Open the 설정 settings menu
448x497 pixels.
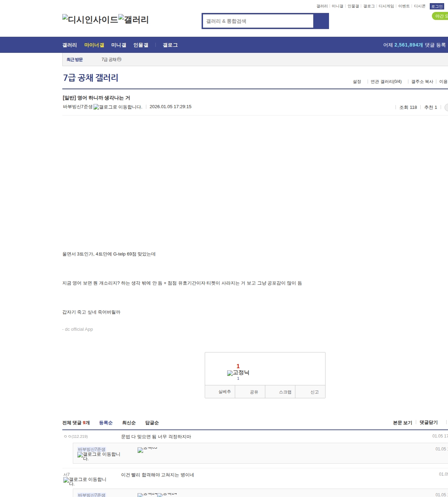[x=357, y=82]
